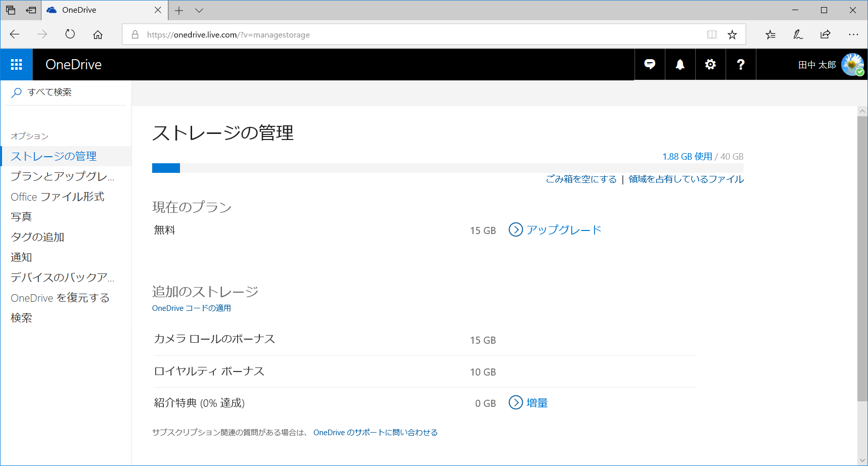The height and width of the screenshot is (466, 868).
Task: Open the feedback icon in OneDrive header
Action: click(650, 64)
